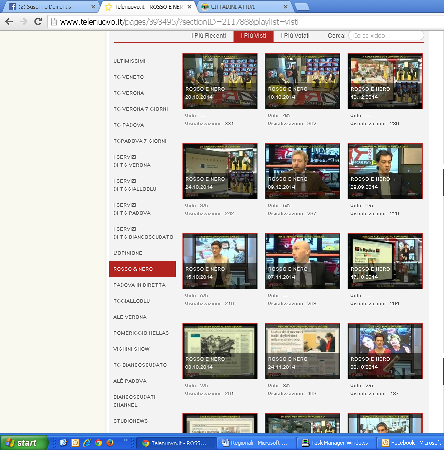Click the Show Desktop quick launch icon
Image resolution: width=444 pixels, height=450 pixels.
tap(63, 443)
